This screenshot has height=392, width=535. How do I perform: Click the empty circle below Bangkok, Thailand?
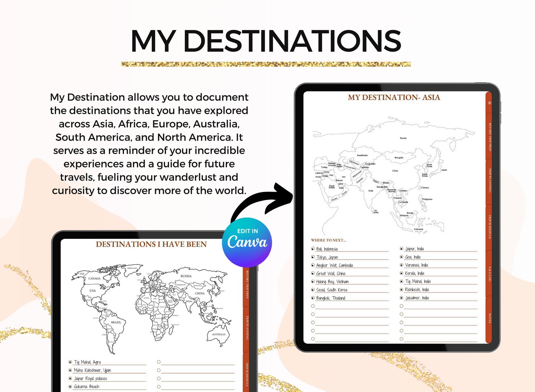[313, 306]
